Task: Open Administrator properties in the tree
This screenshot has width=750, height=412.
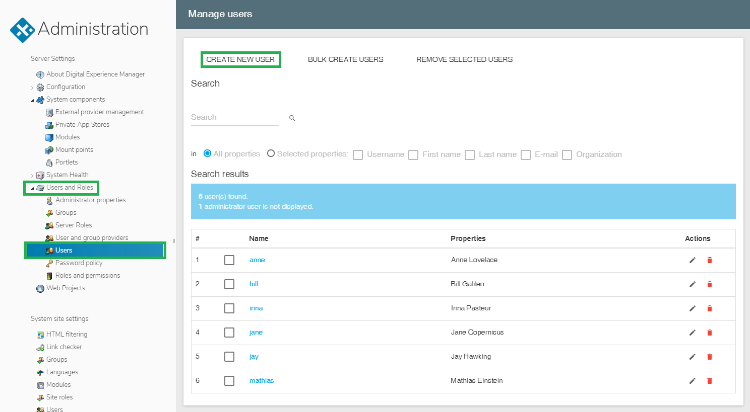Action: click(90, 200)
